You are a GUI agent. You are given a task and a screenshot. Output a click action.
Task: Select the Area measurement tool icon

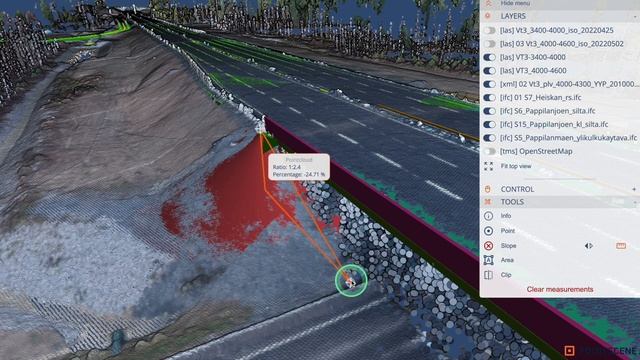[x=489, y=260]
